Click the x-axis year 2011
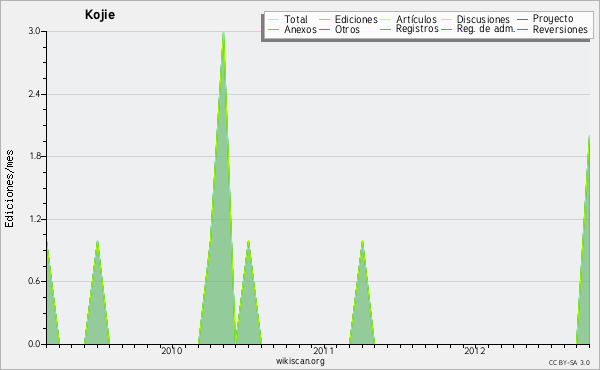The image size is (600, 370). click(323, 351)
